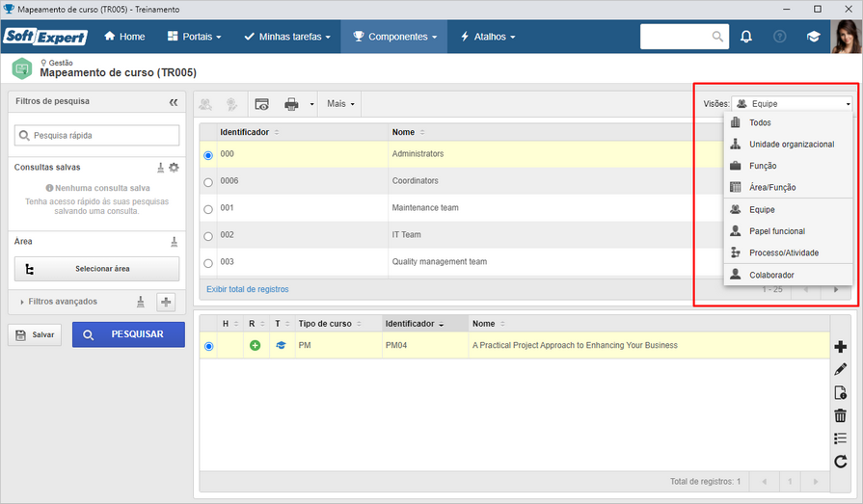863x504 pixels.
Task: Choose Todos view option
Action: click(788, 122)
